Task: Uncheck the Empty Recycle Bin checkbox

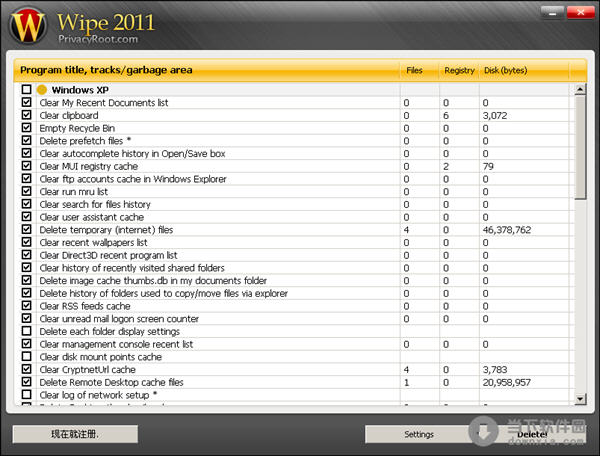Action: (x=26, y=127)
